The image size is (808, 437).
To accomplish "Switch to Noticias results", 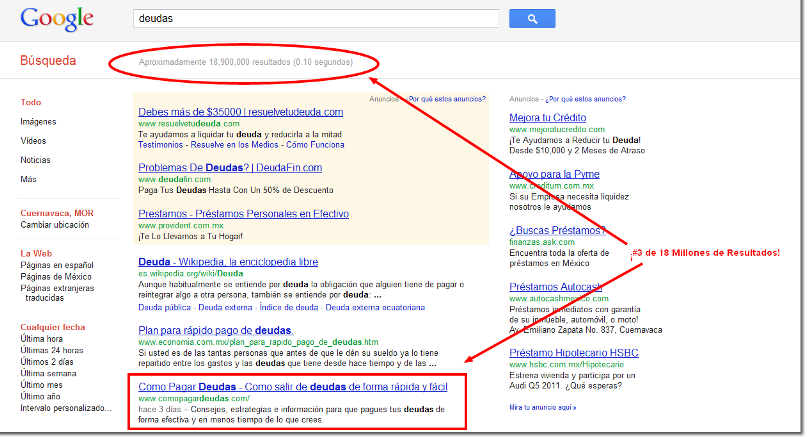I will coord(36,160).
